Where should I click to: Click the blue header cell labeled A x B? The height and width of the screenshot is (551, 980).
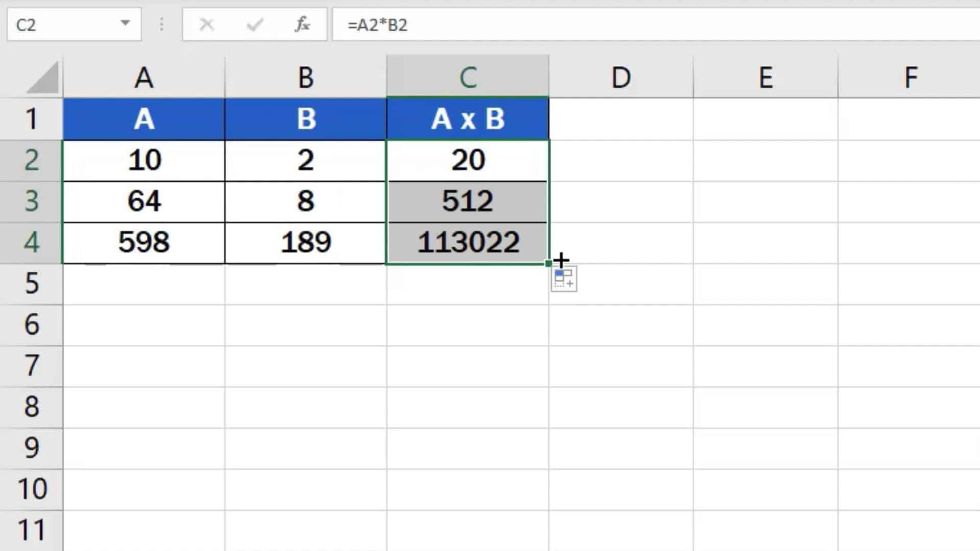click(467, 118)
